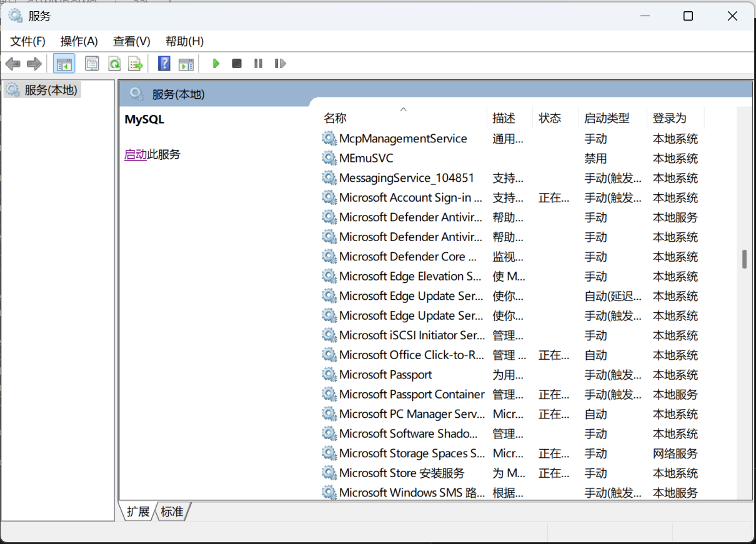756x544 pixels.
Task: Click the vertical scrollbar thumb of the services list
Action: point(744,259)
